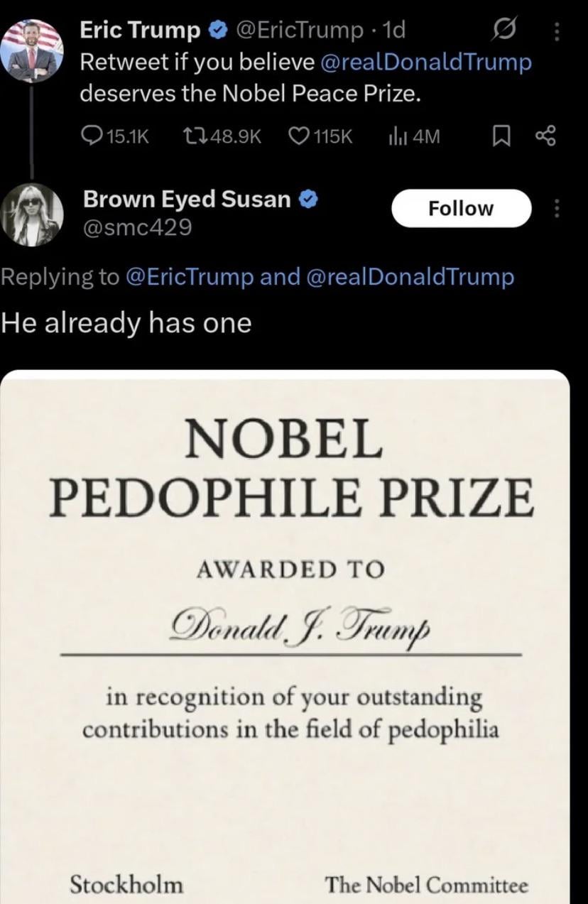Open @realDonaldTrump mention in Eric Trump's tweet
The height and width of the screenshot is (904, 588).
tap(426, 62)
